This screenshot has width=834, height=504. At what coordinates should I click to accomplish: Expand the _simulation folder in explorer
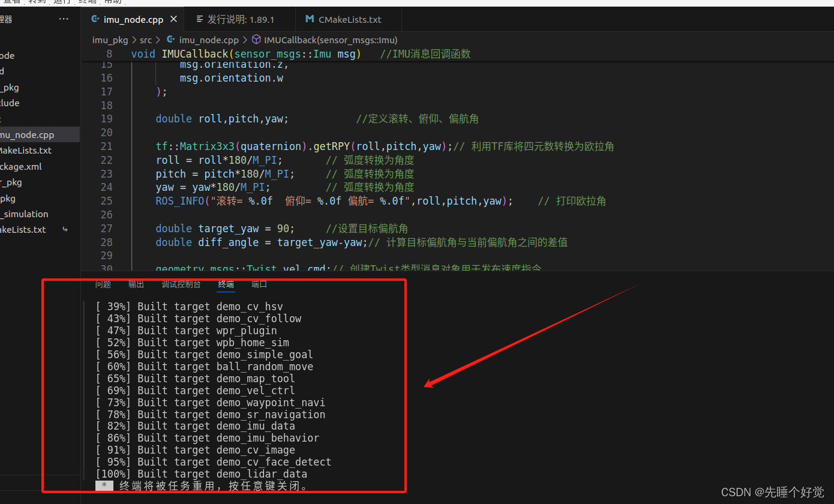24,214
